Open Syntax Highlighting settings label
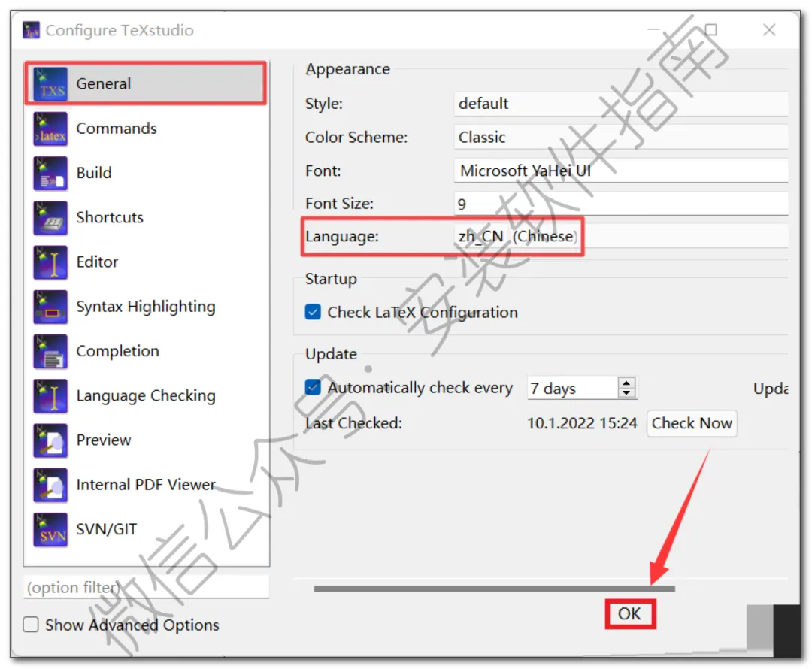Image resolution: width=812 pixels, height=669 pixels. click(146, 307)
